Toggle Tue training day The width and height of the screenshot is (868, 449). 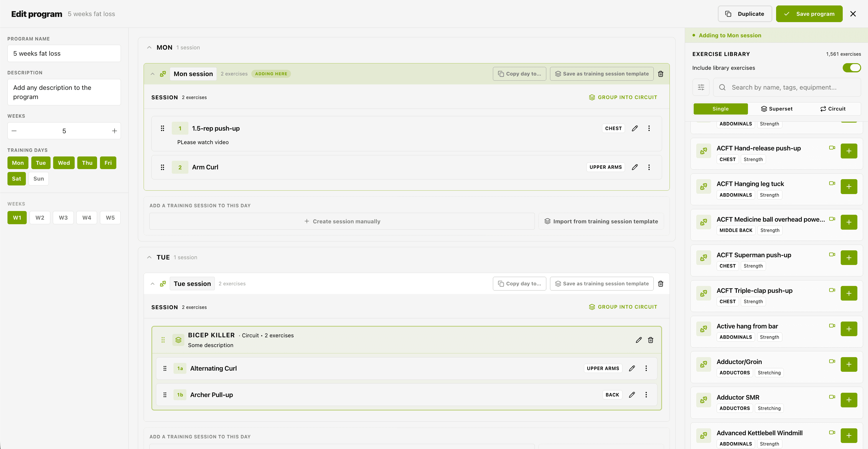(x=41, y=163)
